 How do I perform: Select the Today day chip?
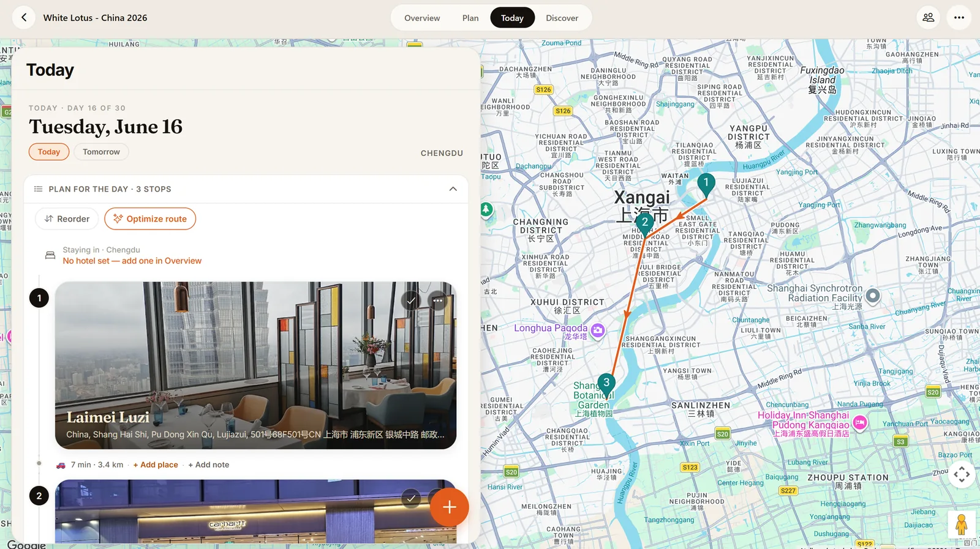(49, 152)
